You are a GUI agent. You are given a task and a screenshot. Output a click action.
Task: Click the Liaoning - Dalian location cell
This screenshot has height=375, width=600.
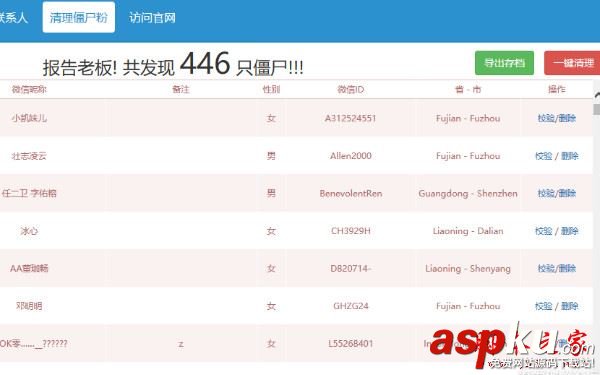pyautogui.click(x=468, y=231)
